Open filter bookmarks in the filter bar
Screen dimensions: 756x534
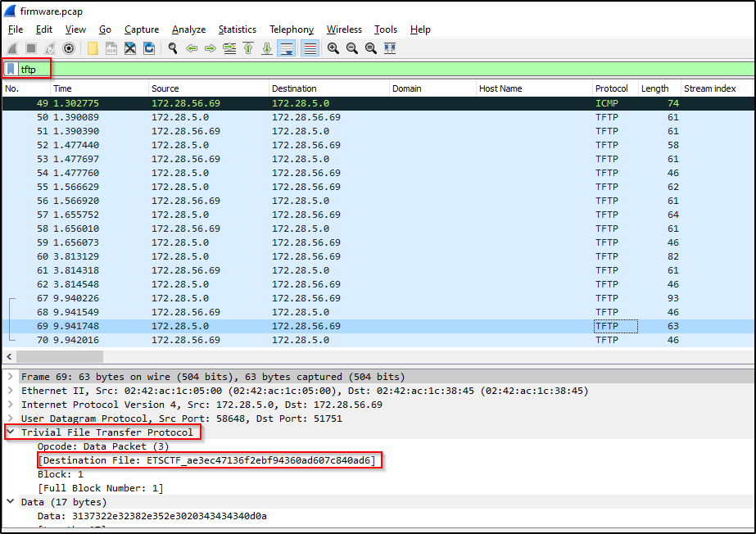(10, 69)
